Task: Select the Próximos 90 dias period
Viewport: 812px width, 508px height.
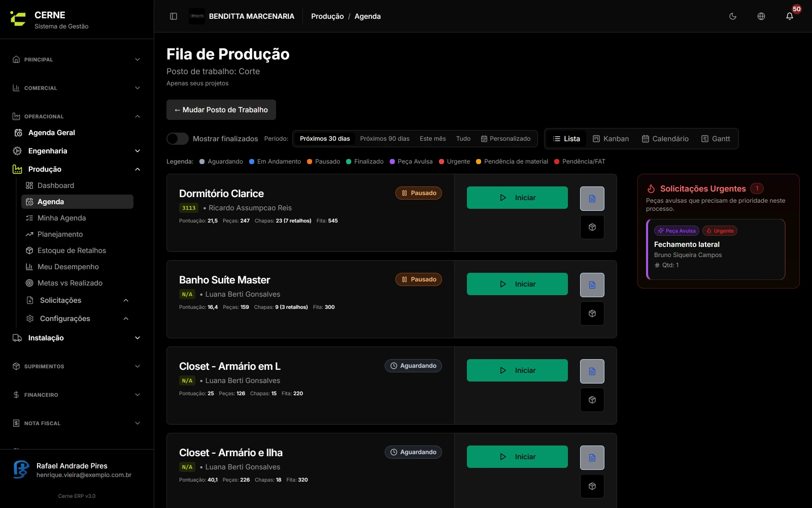Action: tap(385, 139)
